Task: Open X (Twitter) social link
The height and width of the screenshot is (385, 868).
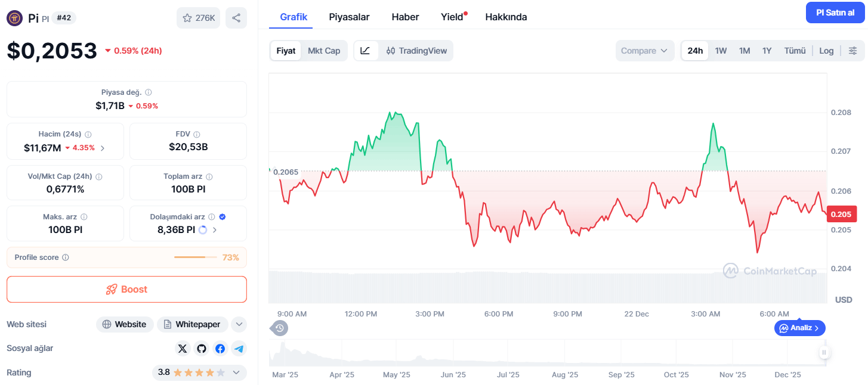Action: [183, 349]
